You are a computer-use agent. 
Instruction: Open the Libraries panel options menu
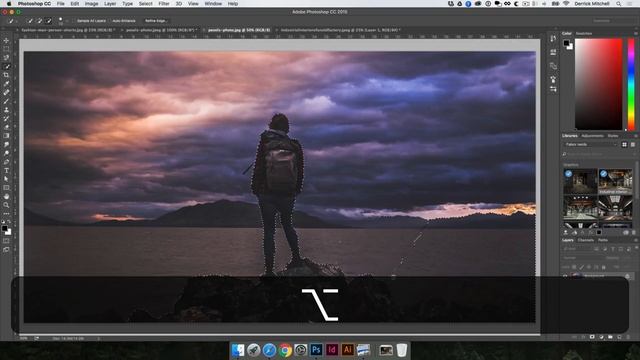click(636, 136)
